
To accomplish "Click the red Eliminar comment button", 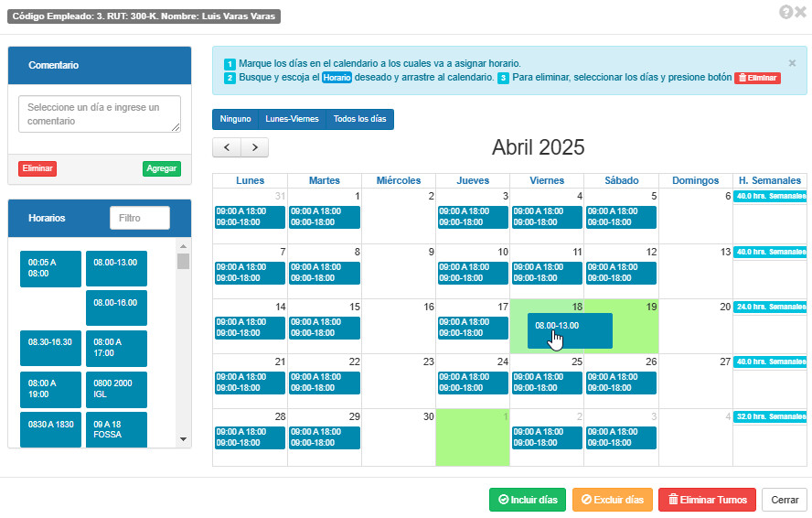I will click(37, 168).
